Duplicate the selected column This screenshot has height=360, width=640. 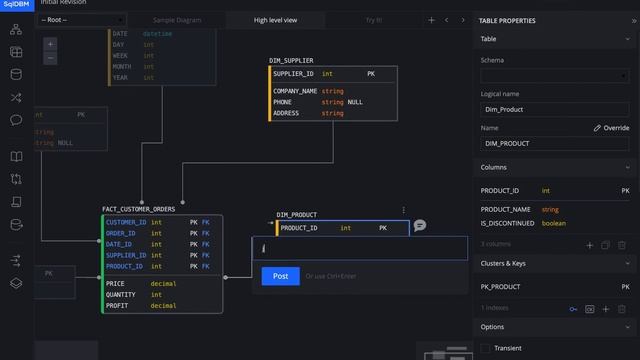606,245
